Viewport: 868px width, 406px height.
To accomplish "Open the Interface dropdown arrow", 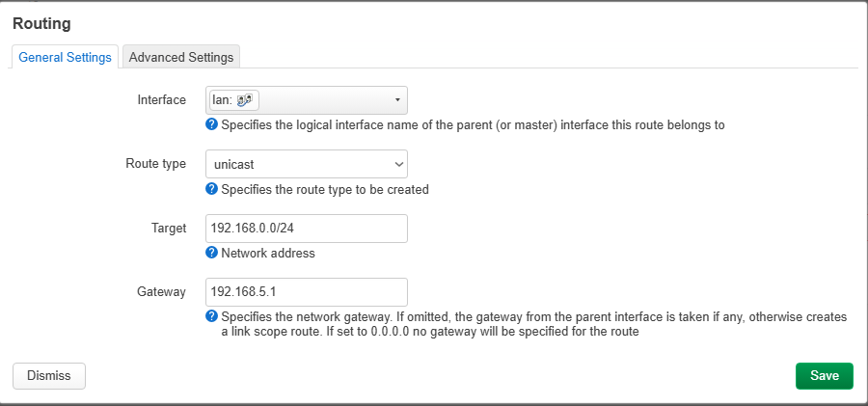I will coord(397,100).
